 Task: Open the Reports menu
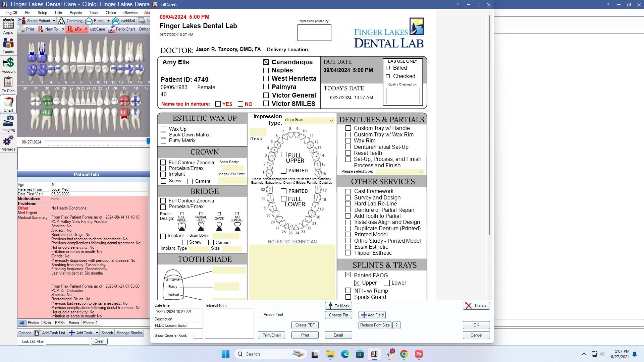[x=76, y=13]
